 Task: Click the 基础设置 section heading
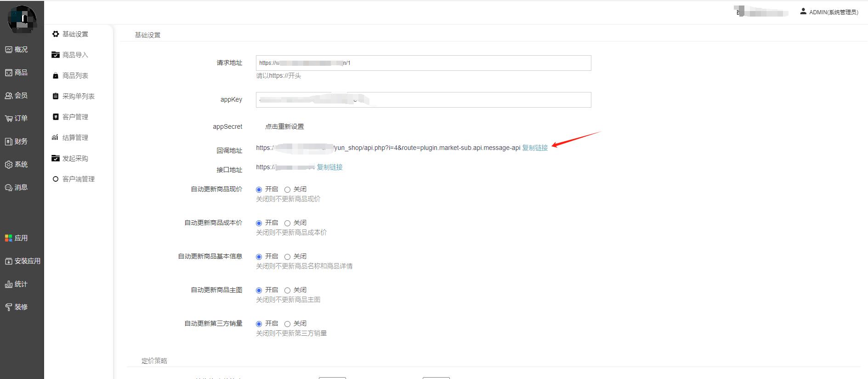[x=148, y=35]
